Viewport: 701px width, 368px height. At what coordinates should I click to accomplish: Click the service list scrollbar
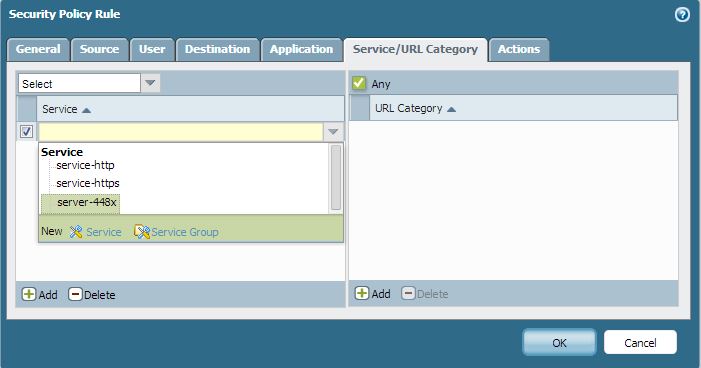pos(336,178)
